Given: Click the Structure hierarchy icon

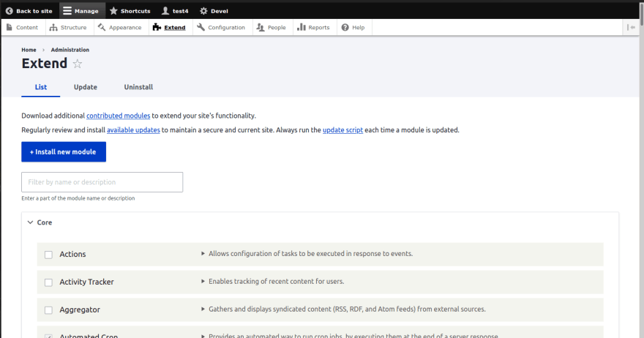Looking at the screenshot, I should [x=53, y=27].
